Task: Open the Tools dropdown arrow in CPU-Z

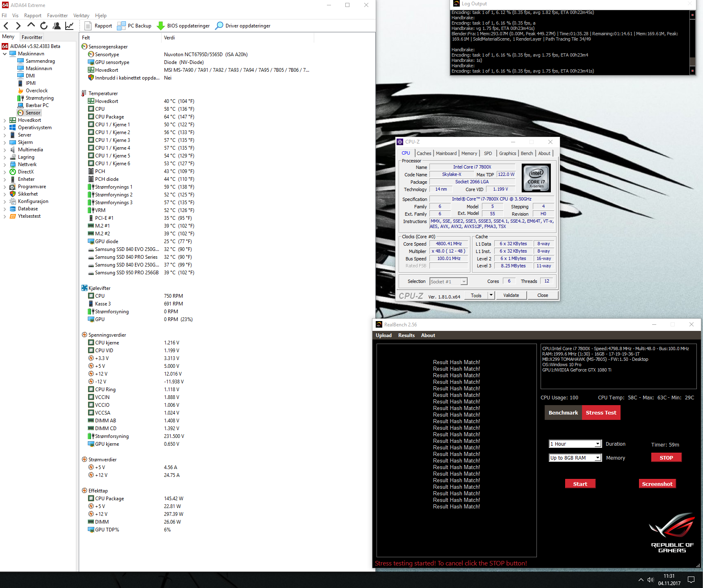Action: [x=491, y=295]
